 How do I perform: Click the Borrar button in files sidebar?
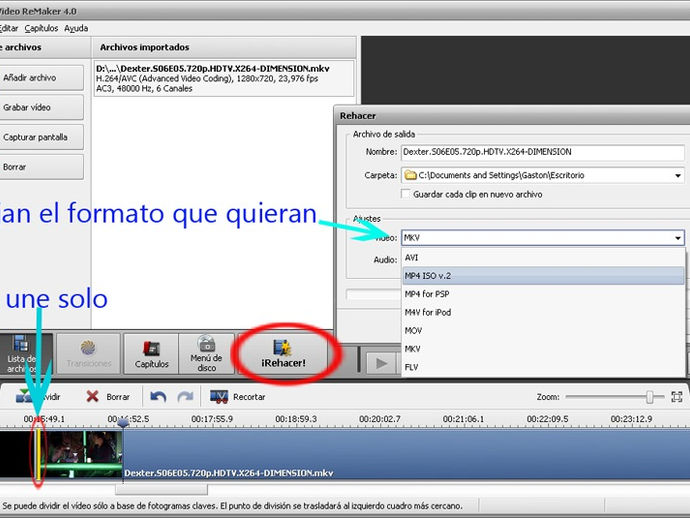coord(41,167)
